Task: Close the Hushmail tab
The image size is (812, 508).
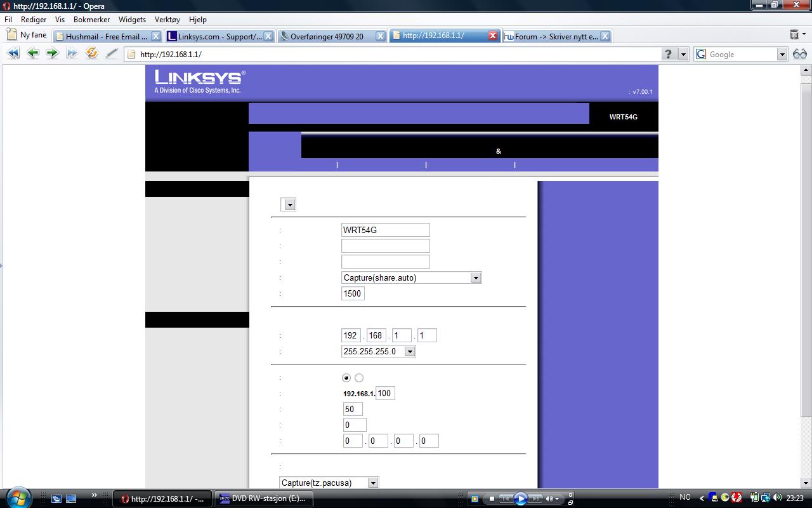Action: 156,36
